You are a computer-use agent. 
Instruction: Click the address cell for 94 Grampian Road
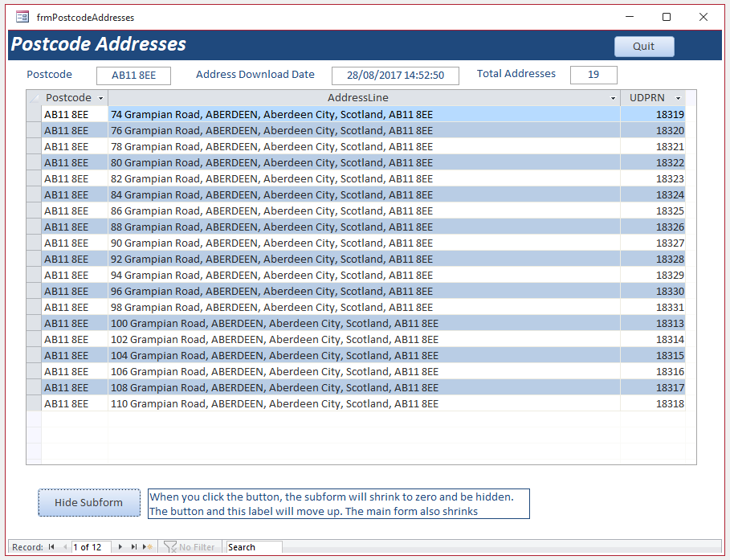364,276
